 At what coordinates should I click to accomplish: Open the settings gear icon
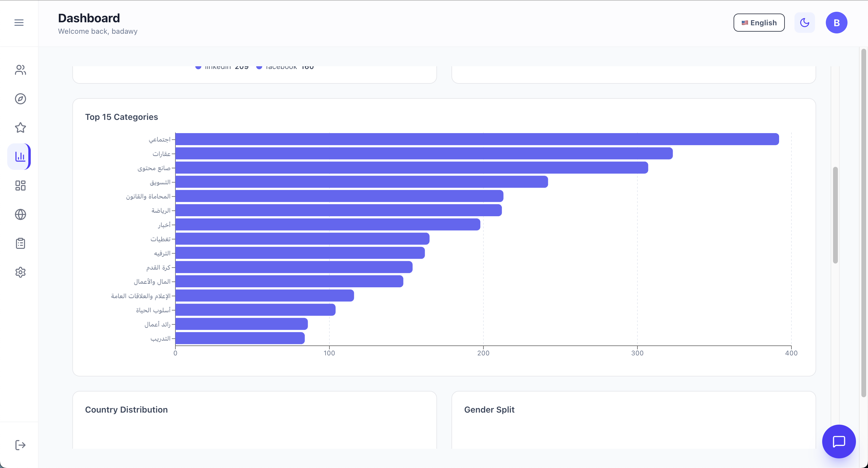[20, 272]
